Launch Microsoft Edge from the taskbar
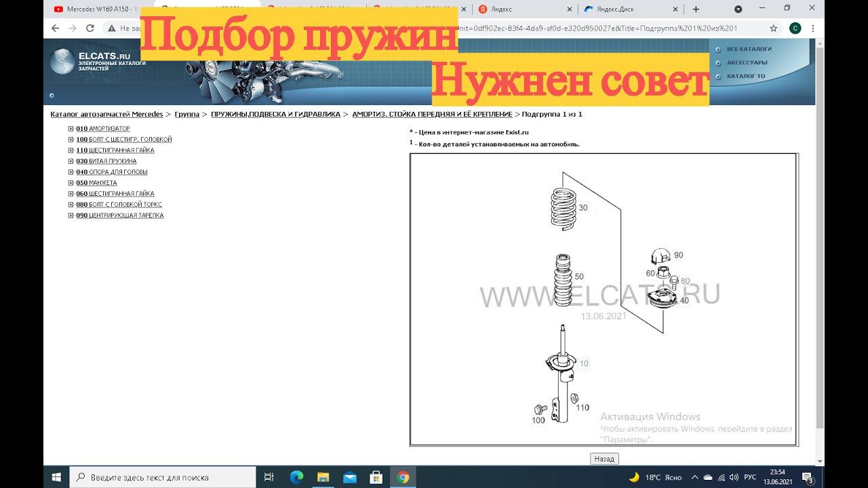This screenshot has width=868, height=488. point(296,476)
